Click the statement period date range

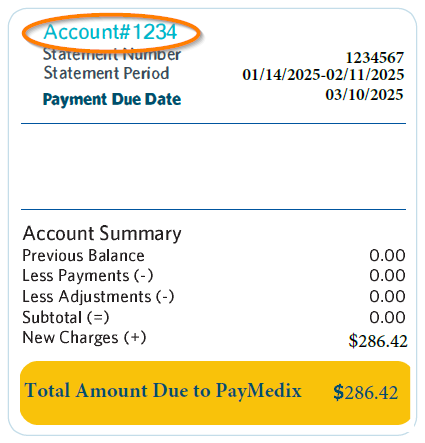coord(323,74)
